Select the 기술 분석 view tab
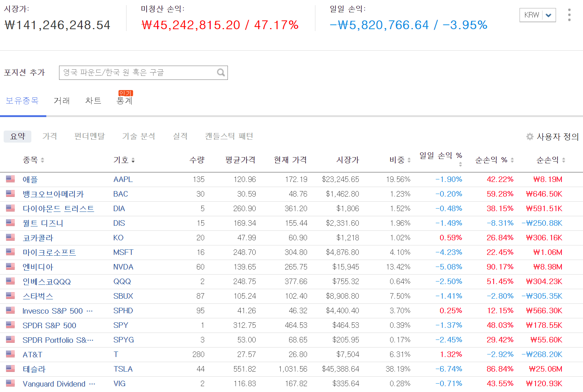The width and height of the screenshot is (583, 392). tap(139, 136)
